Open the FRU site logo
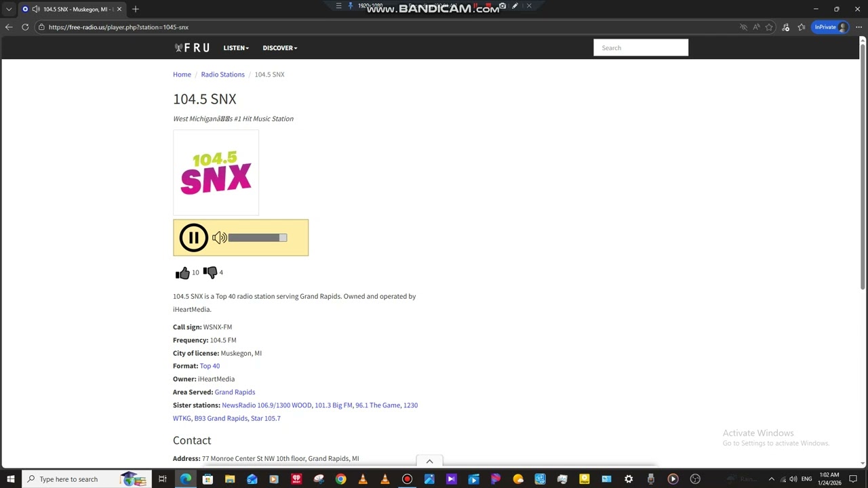The width and height of the screenshot is (868, 488). coord(192,47)
